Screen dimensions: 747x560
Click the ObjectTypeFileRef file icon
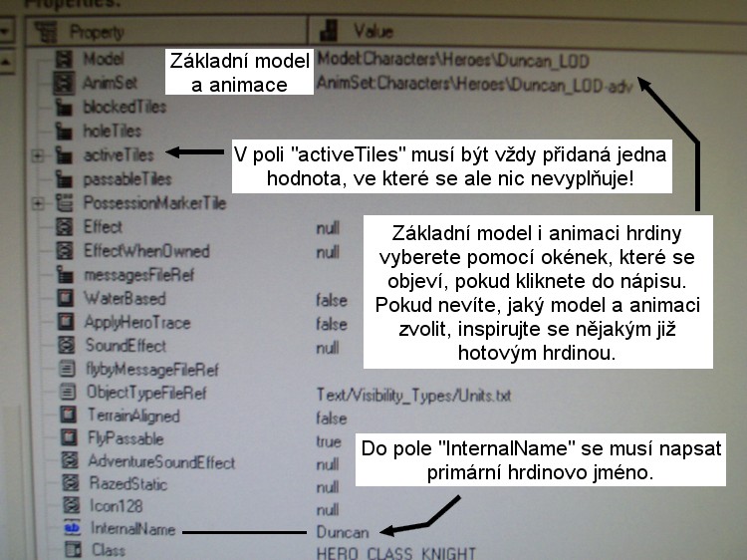67,392
